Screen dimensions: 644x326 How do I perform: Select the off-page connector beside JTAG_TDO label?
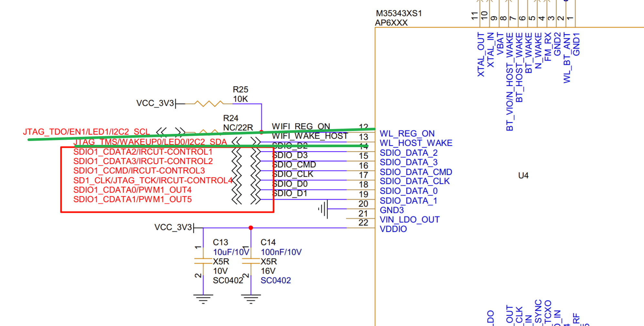point(171,132)
